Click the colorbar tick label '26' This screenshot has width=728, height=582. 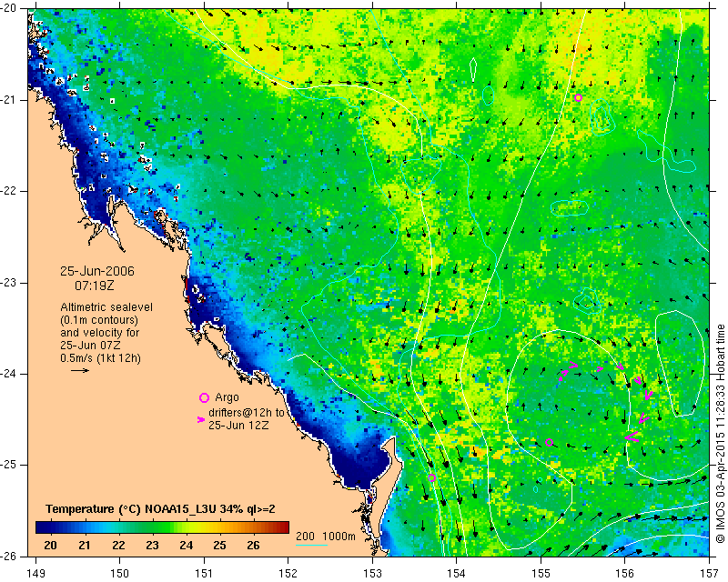[253, 546]
